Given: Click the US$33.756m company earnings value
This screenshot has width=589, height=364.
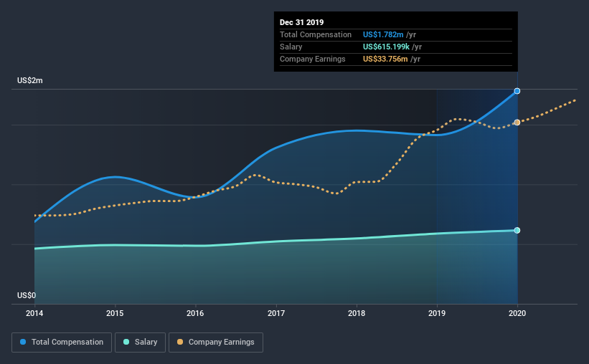Looking at the screenshot, I should 385,59.
